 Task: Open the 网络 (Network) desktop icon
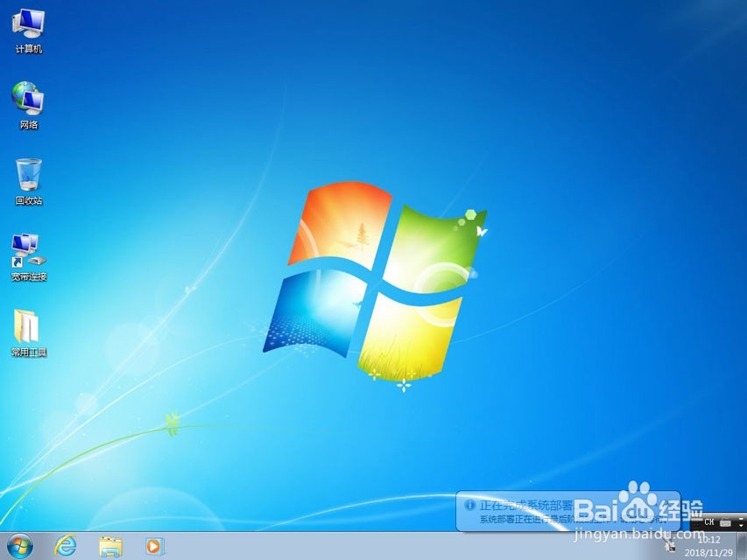click(x=28, y=99)
